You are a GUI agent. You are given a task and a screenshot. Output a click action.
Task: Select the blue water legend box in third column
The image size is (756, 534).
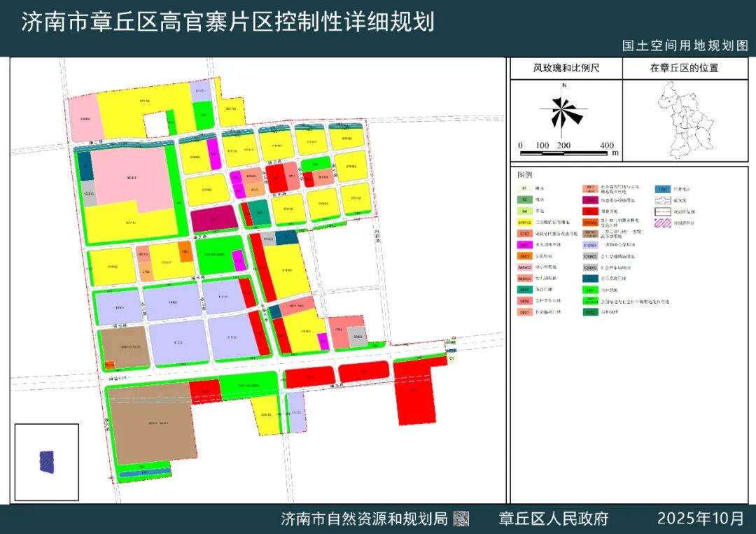point(663,189)
